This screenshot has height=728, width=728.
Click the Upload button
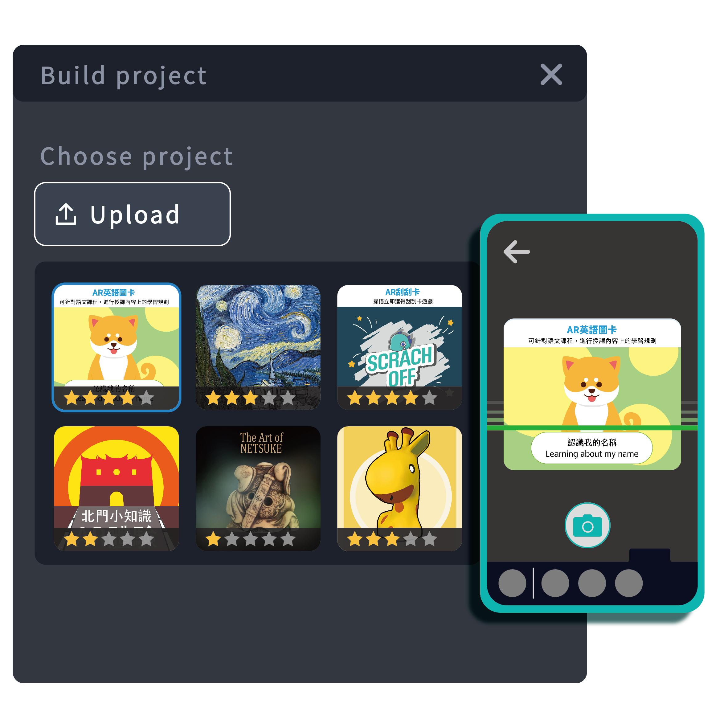click(x=132, y=214)
